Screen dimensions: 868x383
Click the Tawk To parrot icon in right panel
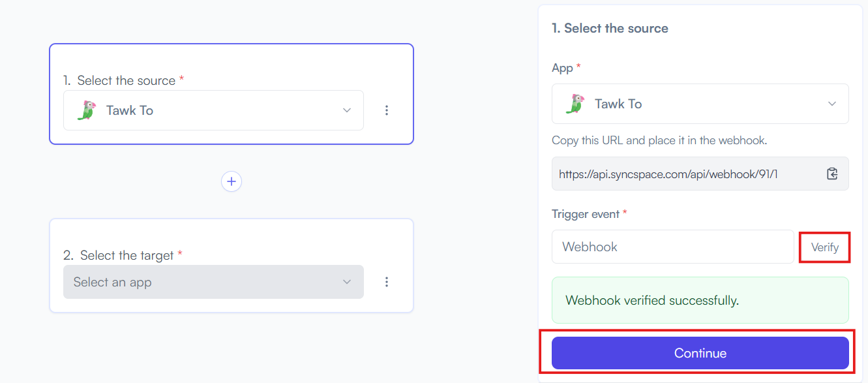(575, 104)
